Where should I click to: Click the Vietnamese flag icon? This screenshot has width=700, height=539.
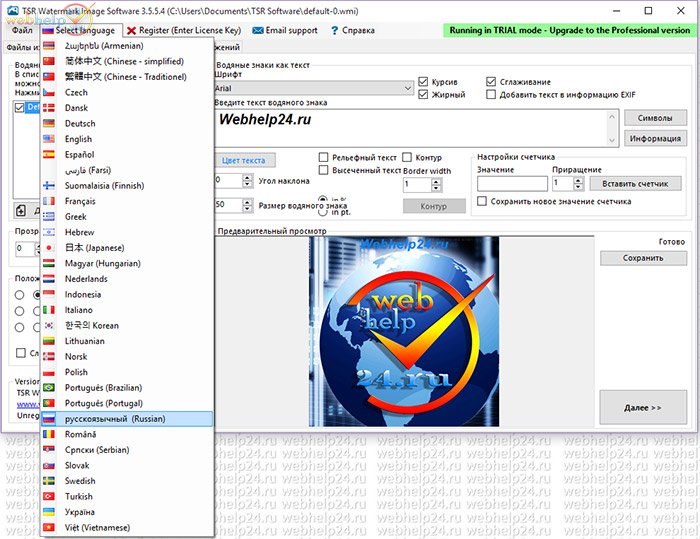click(x=49, y=527)
